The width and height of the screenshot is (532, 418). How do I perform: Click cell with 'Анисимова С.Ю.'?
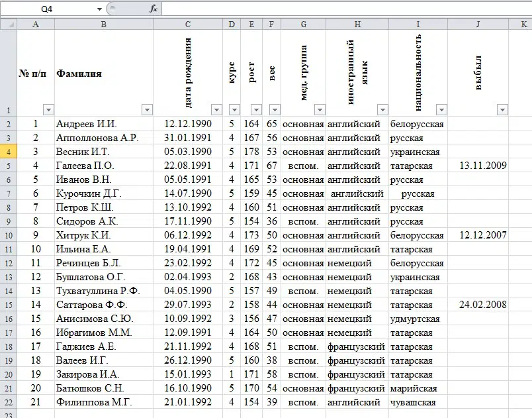point(104,319)
